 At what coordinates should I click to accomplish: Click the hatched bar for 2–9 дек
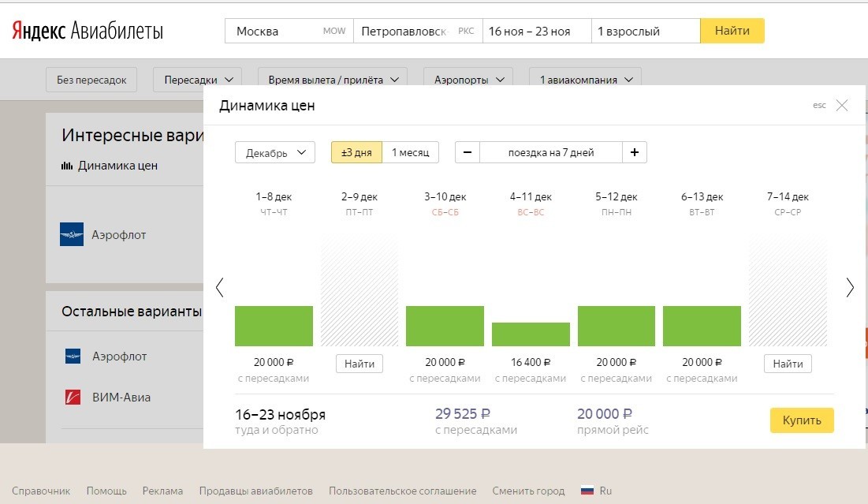[x=359, y=293]
